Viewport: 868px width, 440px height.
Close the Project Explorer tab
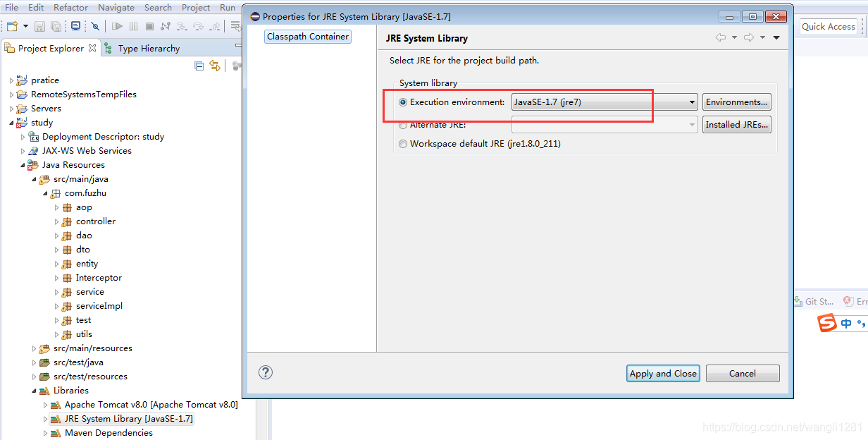click(91, 48)
